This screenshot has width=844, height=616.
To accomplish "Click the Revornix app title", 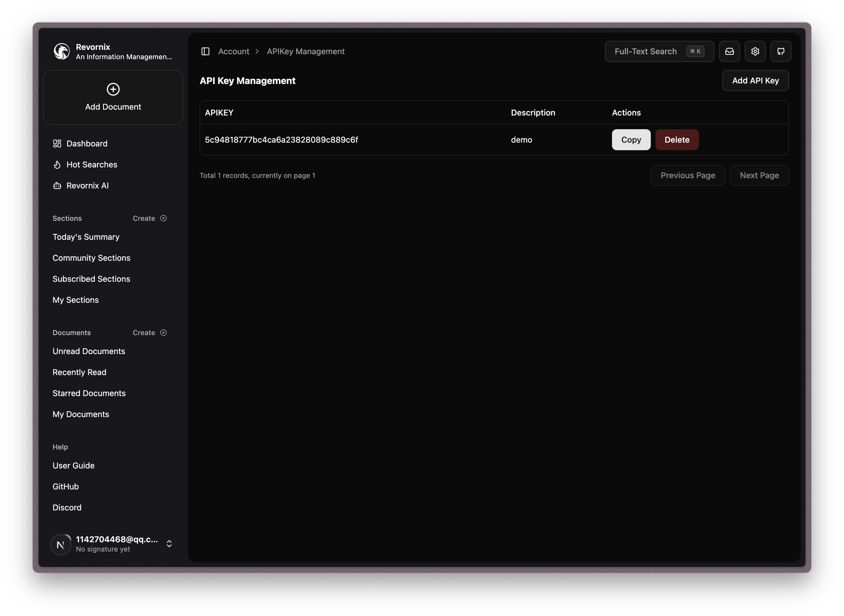I will pos(93,47).
